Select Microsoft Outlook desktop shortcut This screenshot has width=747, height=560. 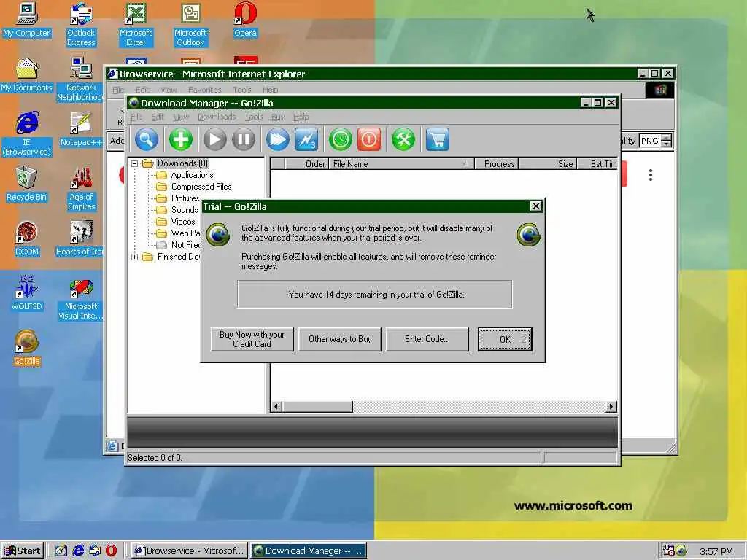click(x=190, y=25)
